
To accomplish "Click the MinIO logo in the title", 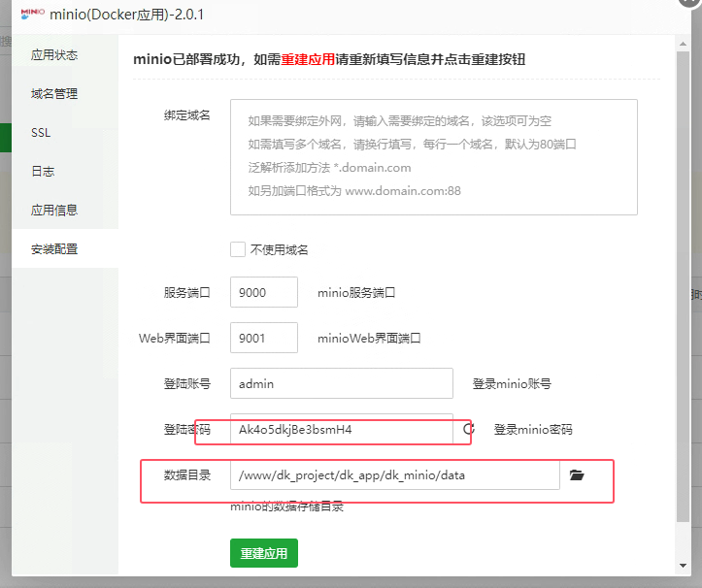I will 33,14.
